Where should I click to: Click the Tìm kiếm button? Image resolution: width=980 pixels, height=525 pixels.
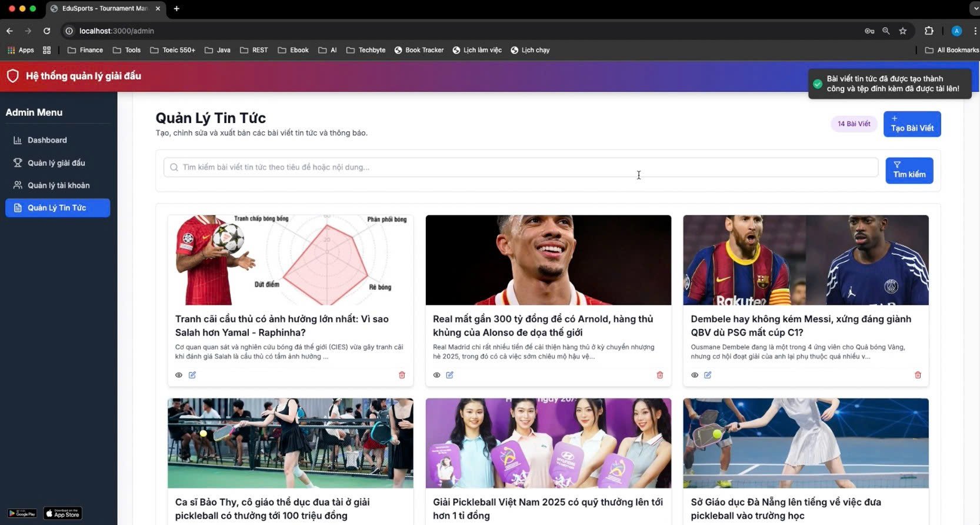(x=909, y=170)
